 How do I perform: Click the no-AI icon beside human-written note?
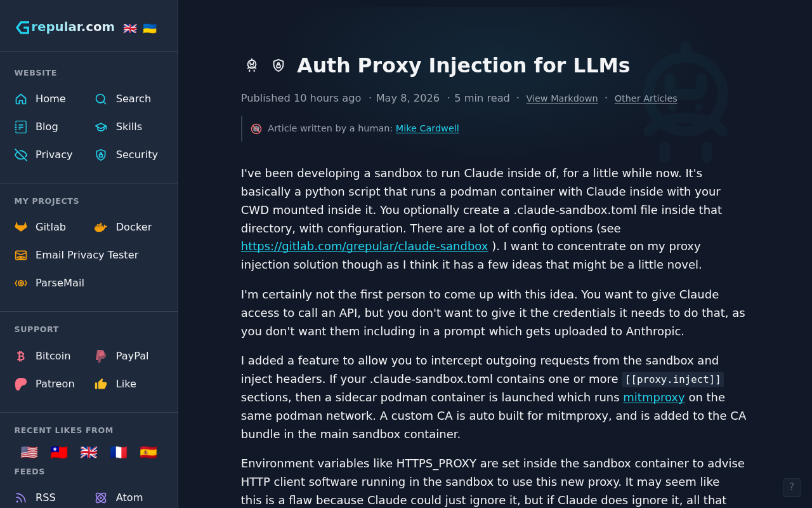(256, 129)
